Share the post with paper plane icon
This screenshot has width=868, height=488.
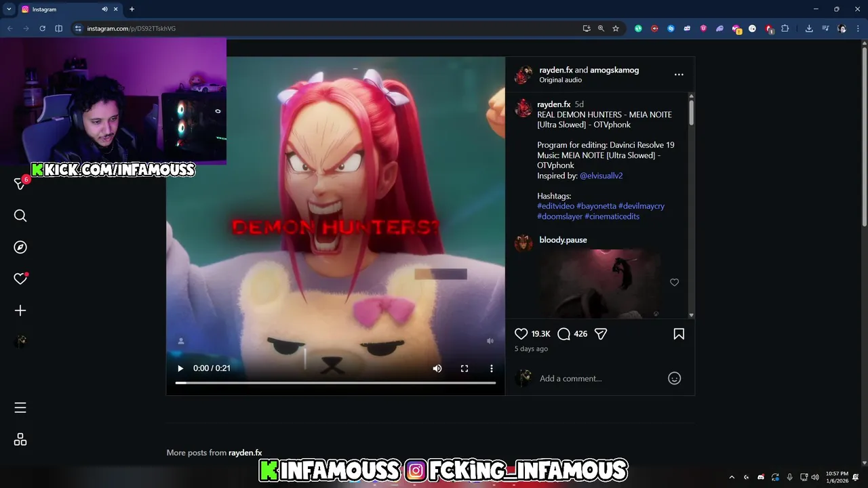(600, 333)
